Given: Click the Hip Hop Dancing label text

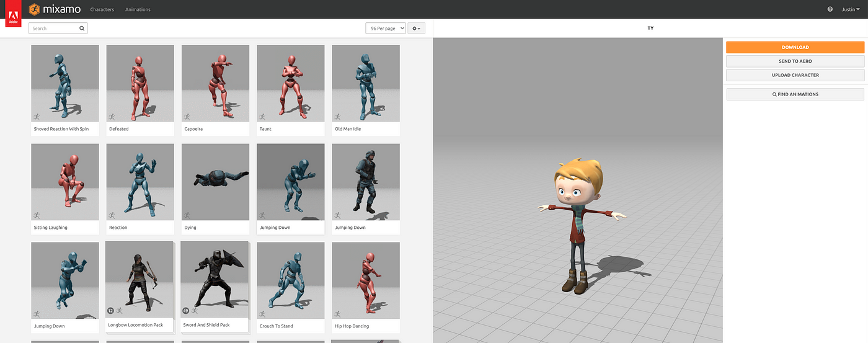Looking at the screenshot, I should pyautogui.click(x=350, y=326).
